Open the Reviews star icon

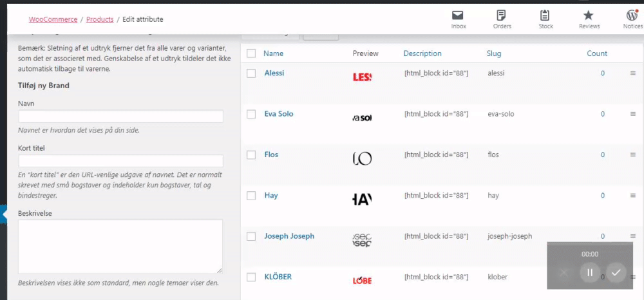(589, 15)
